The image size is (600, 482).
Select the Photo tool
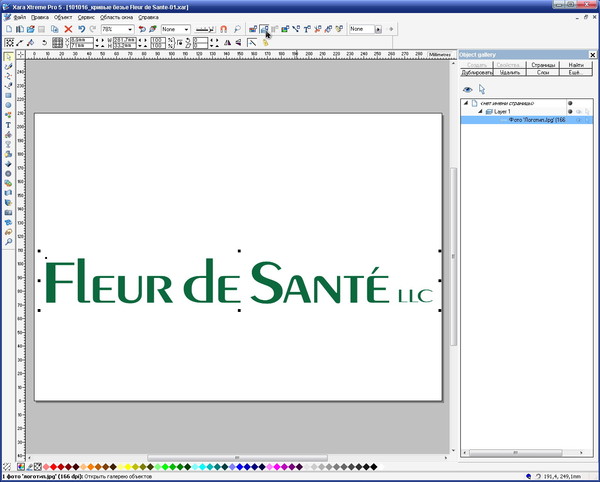(x=8, y=212)
